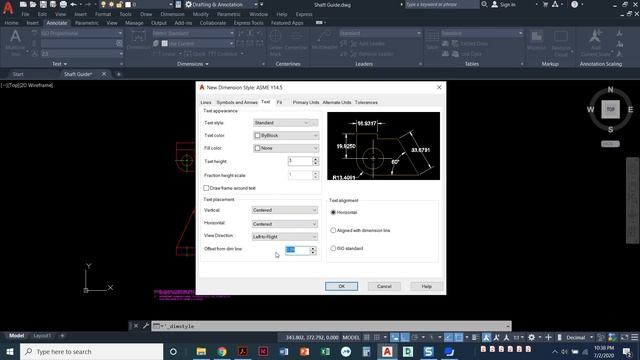Viewport: 640px width, 360px height.
Task: Click the _dimstyle command line input
Action: coord(331,326)
